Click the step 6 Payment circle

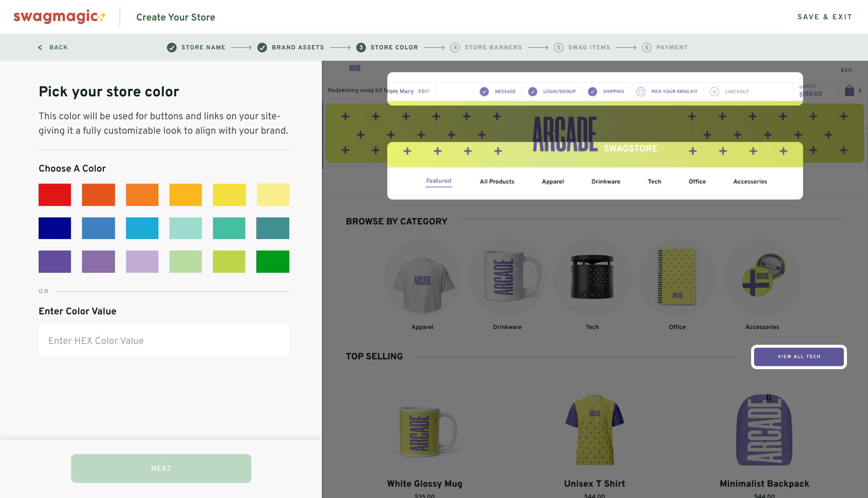pos(646,48)
